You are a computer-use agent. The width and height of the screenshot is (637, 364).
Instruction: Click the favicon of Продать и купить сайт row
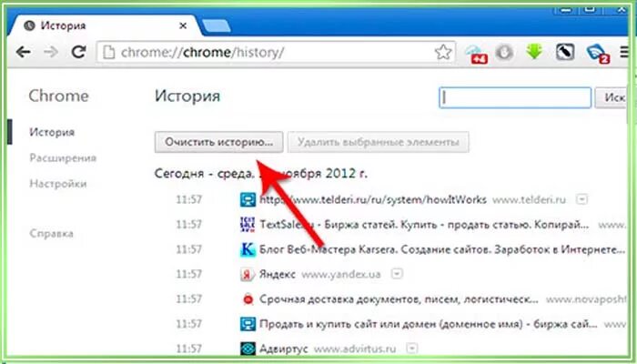point(248,324)
